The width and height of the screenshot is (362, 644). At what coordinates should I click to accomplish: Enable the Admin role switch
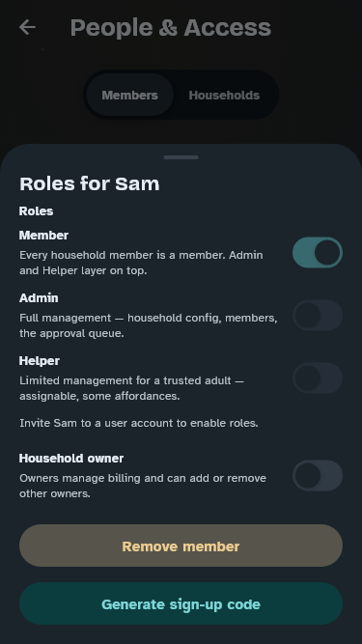point(318,315)
